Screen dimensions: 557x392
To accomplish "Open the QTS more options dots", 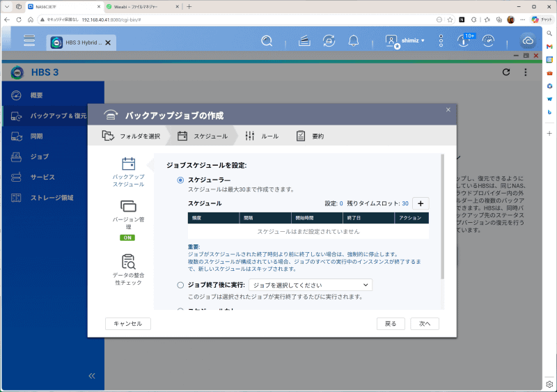I will tap(441, 41).
